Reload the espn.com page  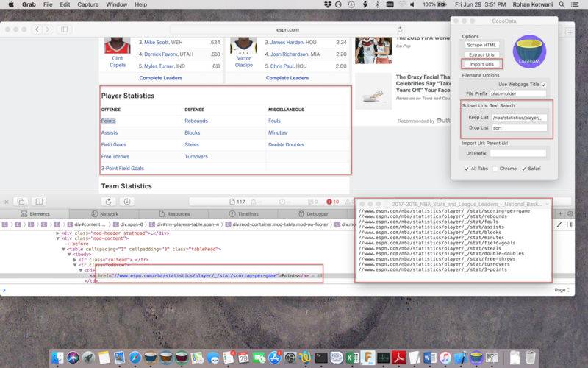400,29
